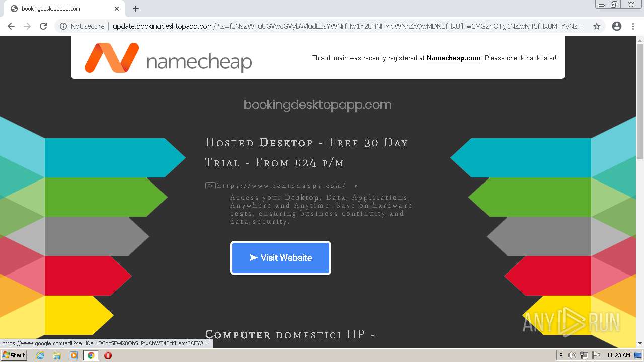The height and width of the screenshot is (362, 644).
Task: Click the bookingdesktopapp.com domain heading
Action: point(317,105)
